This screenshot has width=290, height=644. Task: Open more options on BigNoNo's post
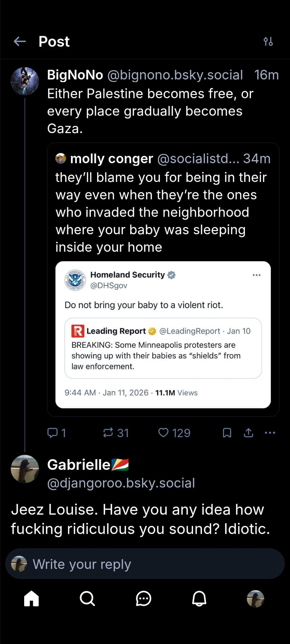tap(270, 433)
